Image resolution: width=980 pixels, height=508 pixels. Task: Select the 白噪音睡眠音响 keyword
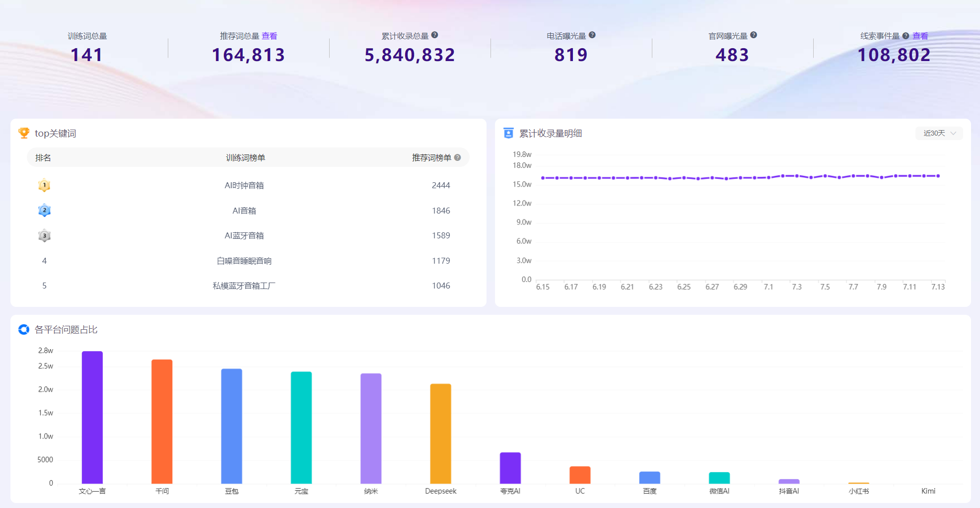244,261
